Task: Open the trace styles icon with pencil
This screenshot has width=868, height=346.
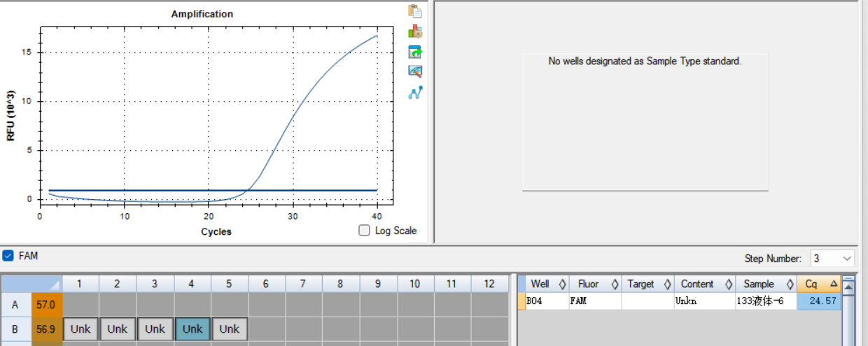Action: 415,71
